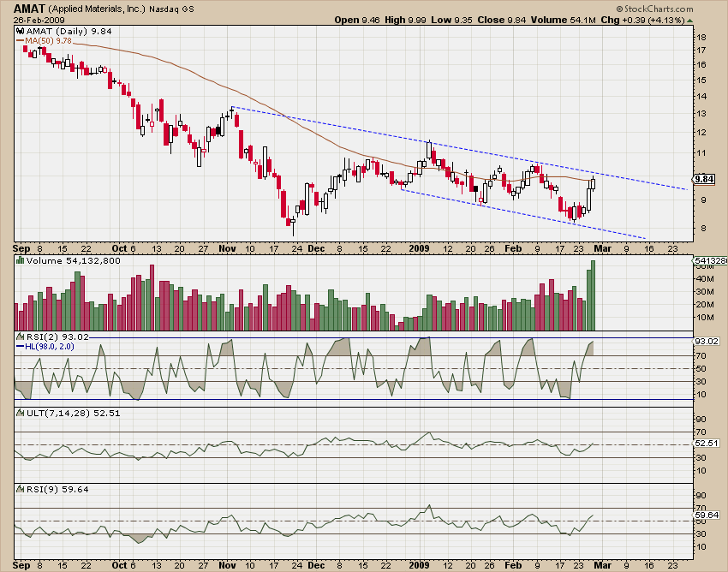Click the 2009 label under the price chart
This screenshot has width=728, height=572.
click(419, 248)
